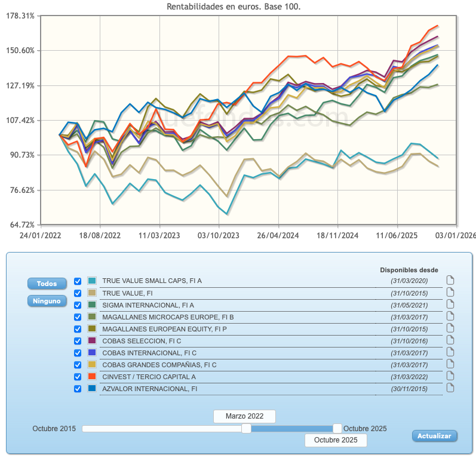Open document icon for AZVALOR INTERNACIONAL
Image resolution: width=476 pixels, height=458 pixels.
coord(451,388)
